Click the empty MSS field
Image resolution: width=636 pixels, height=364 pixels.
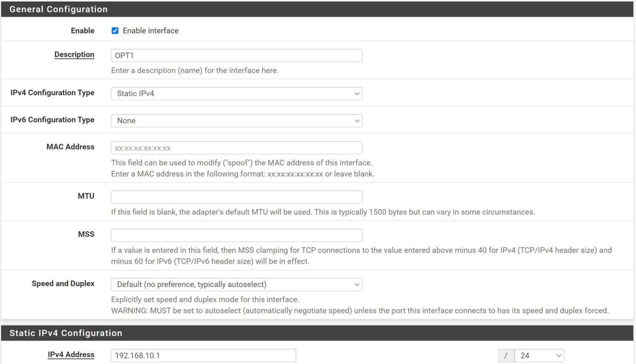[236, 235]
